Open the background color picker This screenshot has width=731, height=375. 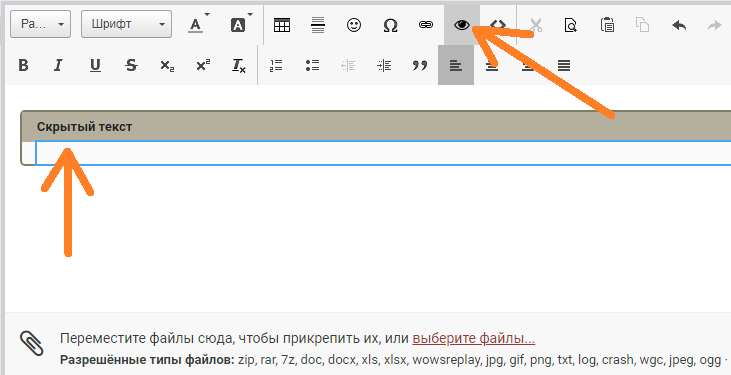coord(241,24)
